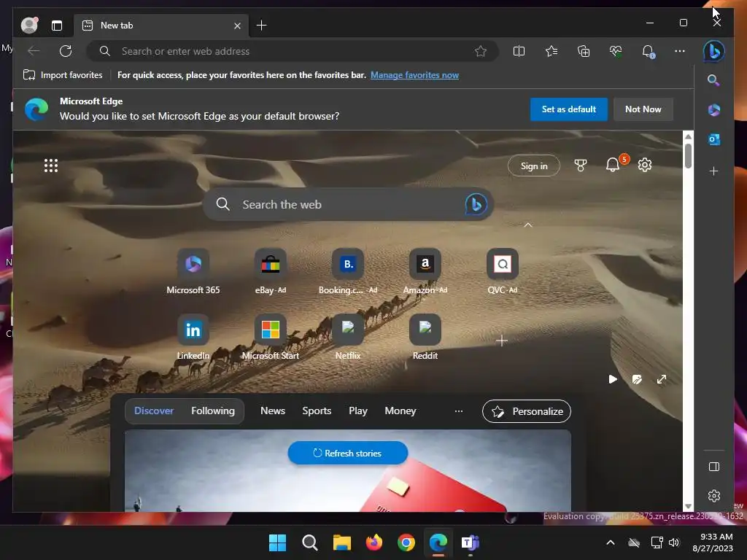
Task: Open the sidebar Search icon
Action: point(713,80)
